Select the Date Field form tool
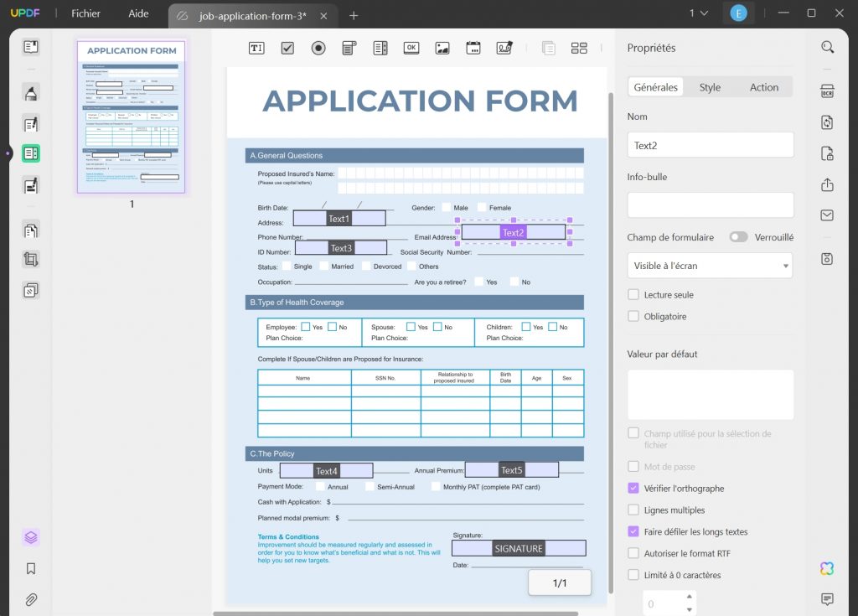Viewport: 858px width, 616px height. (473, 48)
